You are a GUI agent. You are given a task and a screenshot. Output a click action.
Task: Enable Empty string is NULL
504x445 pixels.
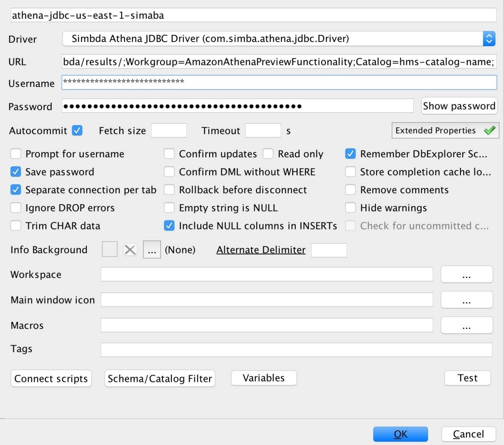coord(169,208)
